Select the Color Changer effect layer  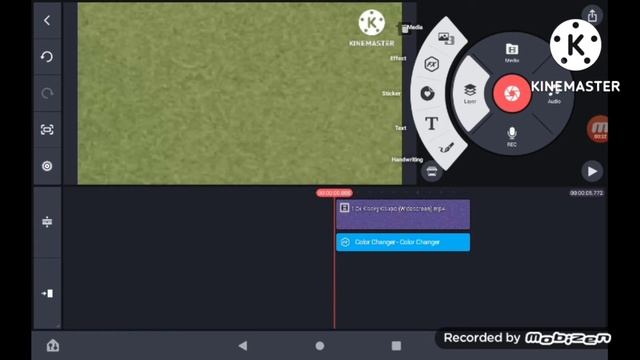[403, 242]
